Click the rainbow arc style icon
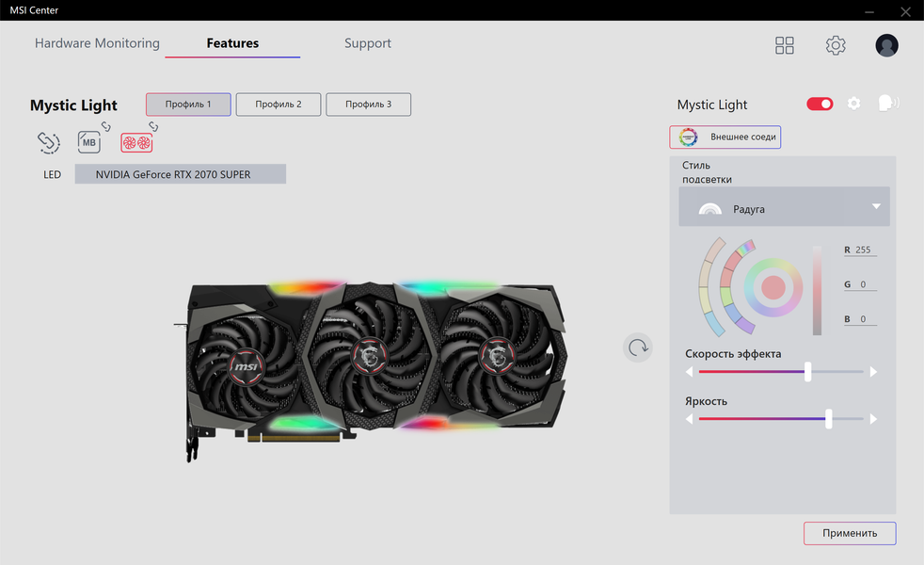 709,209
